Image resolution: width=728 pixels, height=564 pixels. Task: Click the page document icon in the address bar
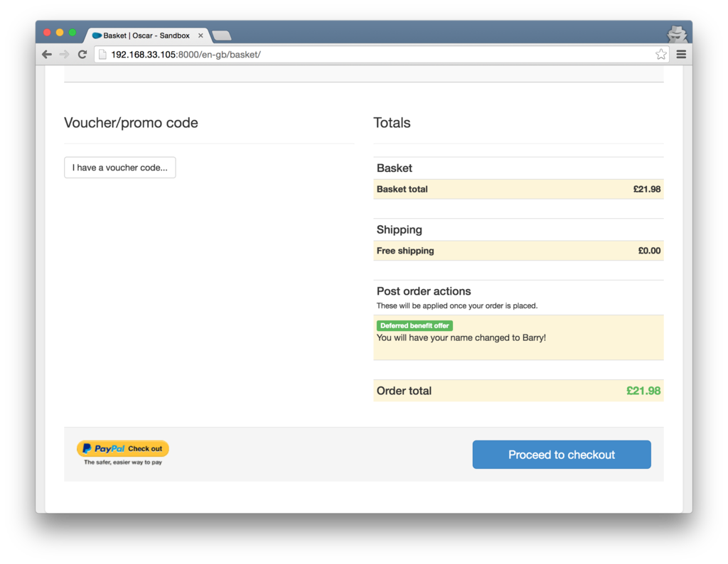102,54
